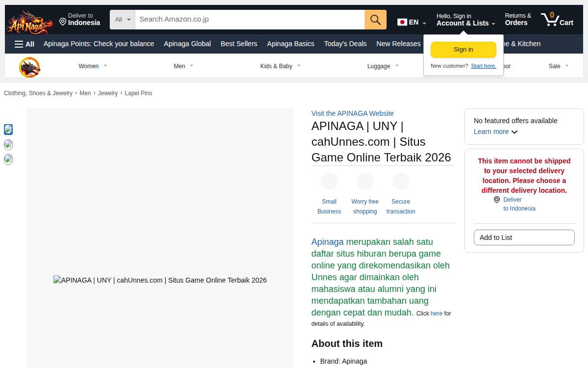The height and width of the screenshot is (368, 588).
Task: Open Men breadcrumb link
Action: coord(85,93)
